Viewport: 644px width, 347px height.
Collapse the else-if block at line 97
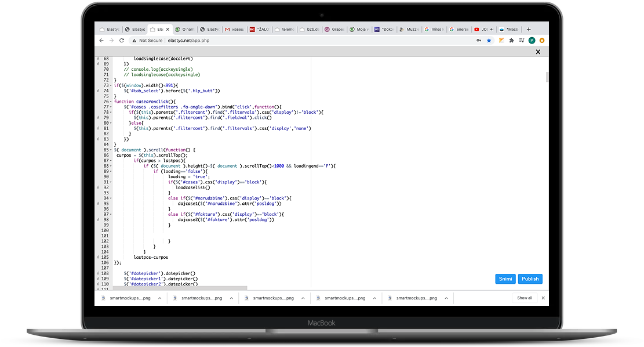[111, 214]
